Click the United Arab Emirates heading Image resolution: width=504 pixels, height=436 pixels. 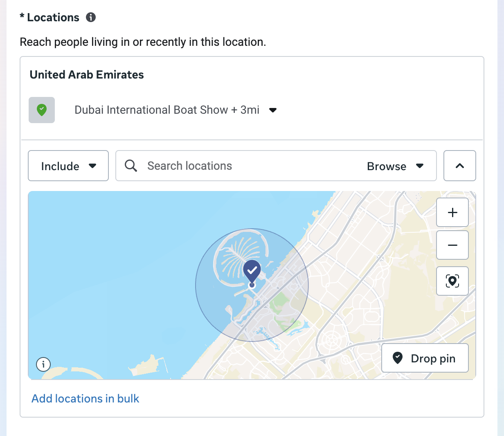click(x=87, y=74)
